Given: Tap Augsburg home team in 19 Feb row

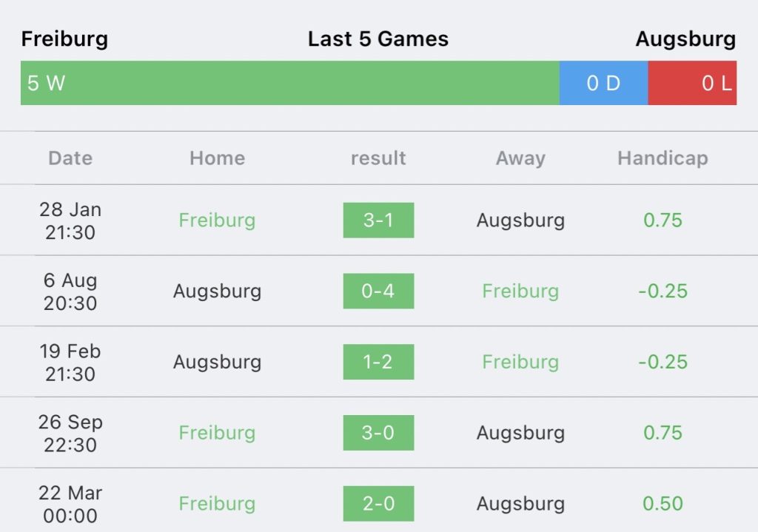Looking at the screenshot, I should pos(217,362).
